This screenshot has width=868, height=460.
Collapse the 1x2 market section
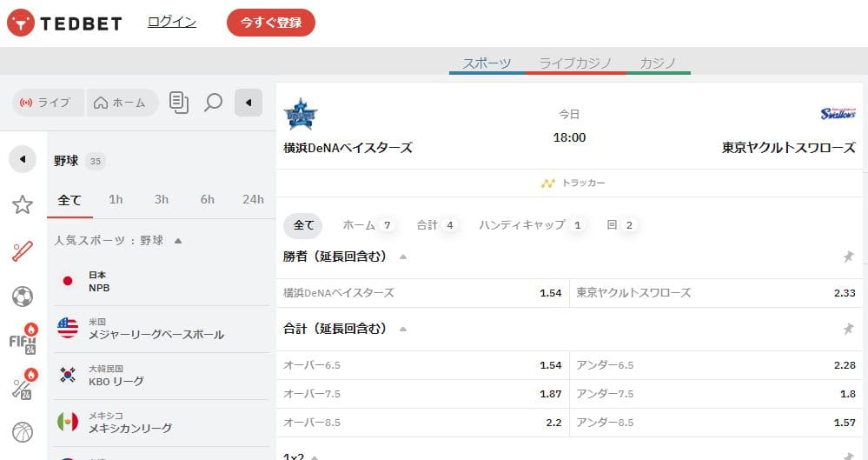(x=314, y=457)
